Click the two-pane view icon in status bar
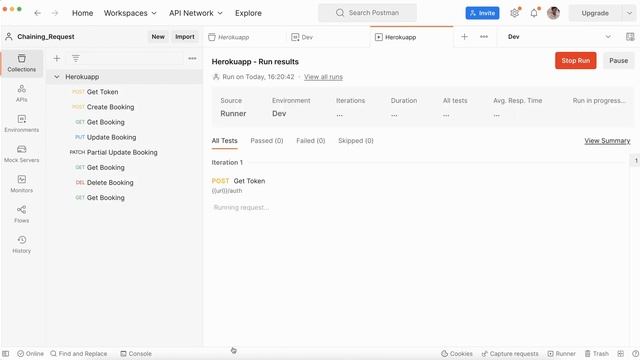The image size is (640, 360). coord(620,353)
